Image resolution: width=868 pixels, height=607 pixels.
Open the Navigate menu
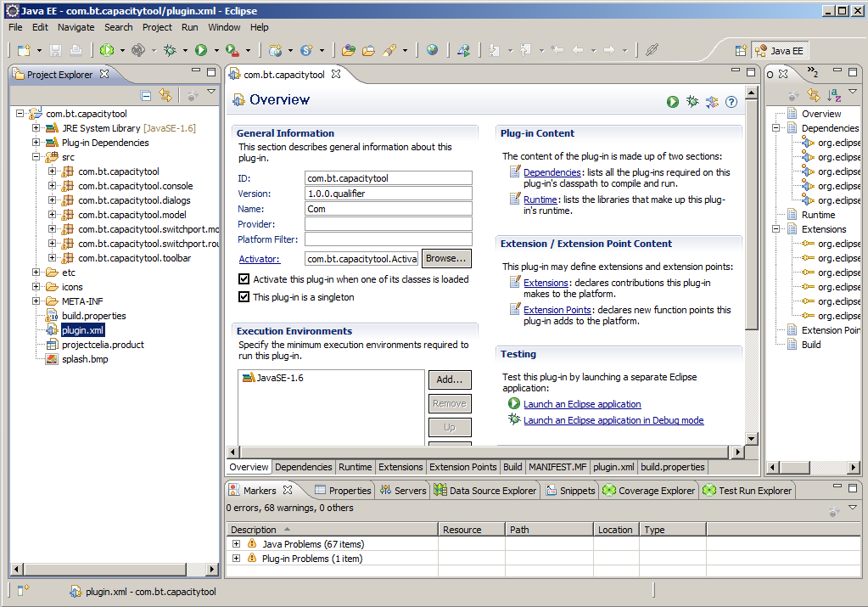coord(76,27)
